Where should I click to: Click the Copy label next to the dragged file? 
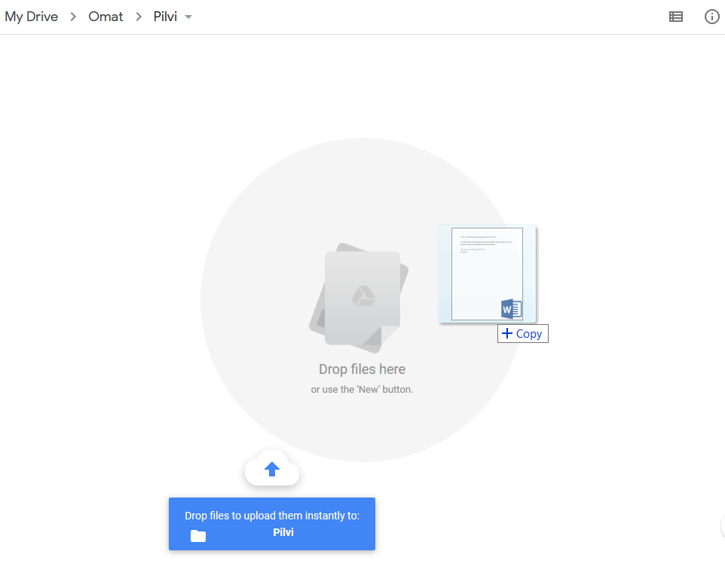[529, 333]
